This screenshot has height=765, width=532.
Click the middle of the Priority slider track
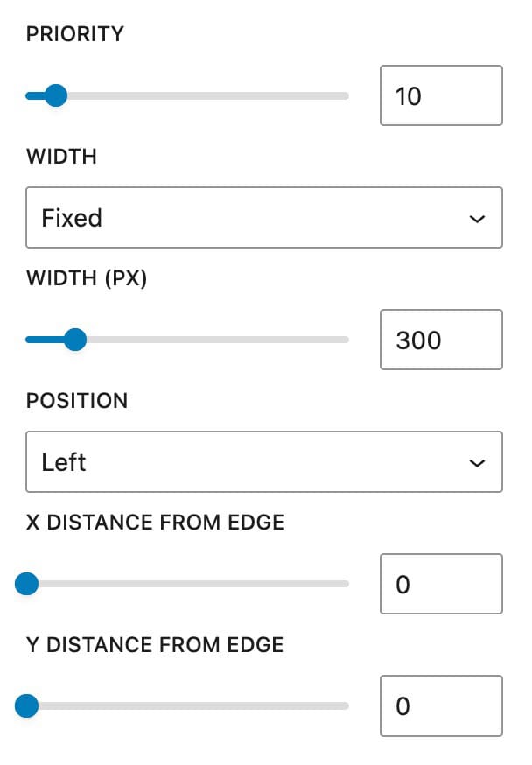click(186, 95)
